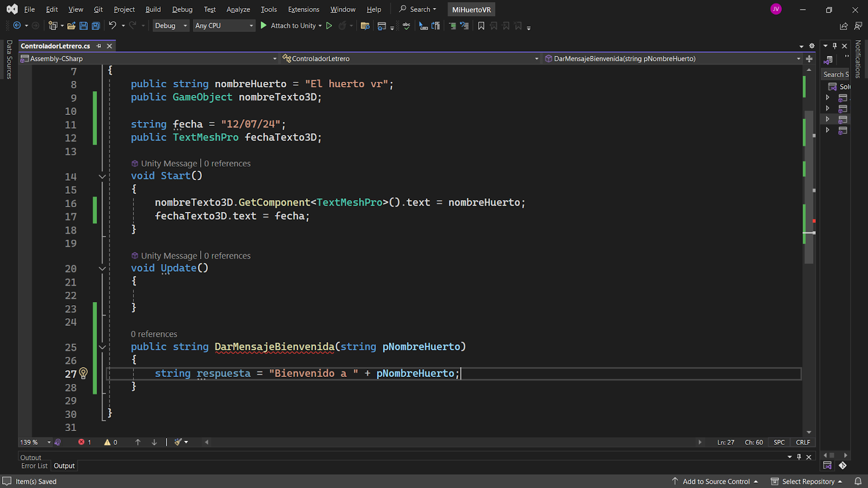The width and height of the screenshot is (868, 488).
Task: Open the Build menu
Action: 153,9
